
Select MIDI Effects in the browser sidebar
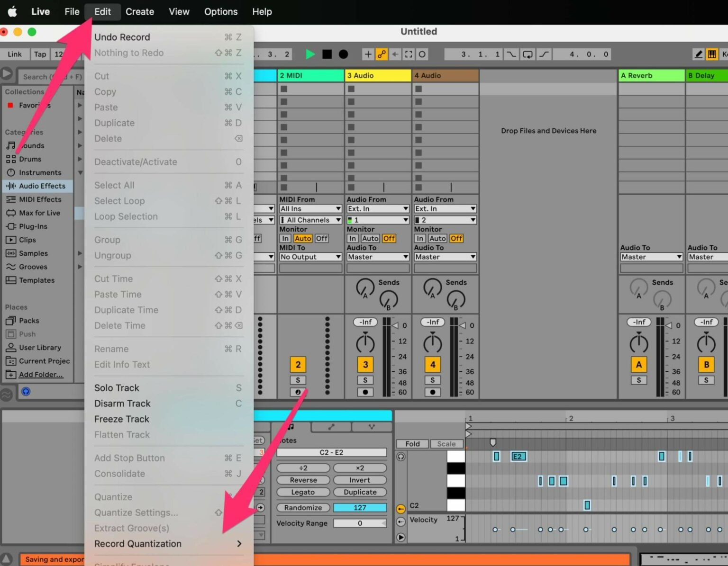[40, 199]
